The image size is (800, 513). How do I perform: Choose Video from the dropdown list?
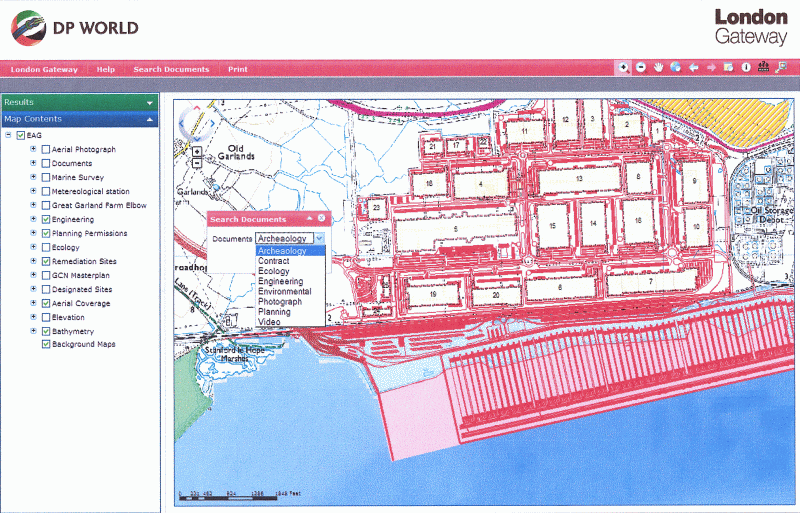(x=290, y=322)
